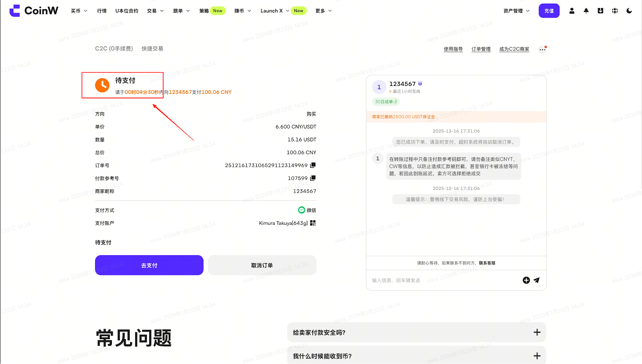Click the chat message input field

click(x=441, y=280)
